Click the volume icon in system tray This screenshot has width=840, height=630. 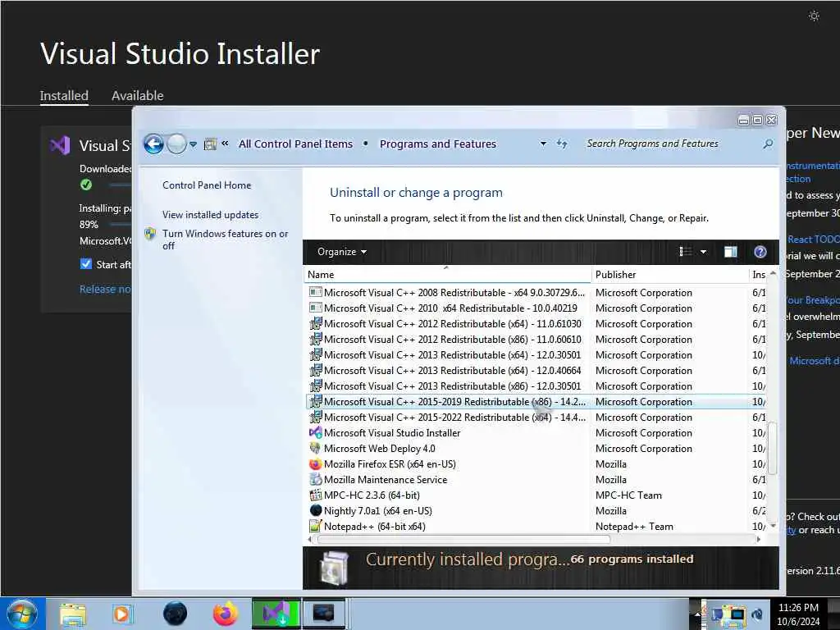(x=757, y=614)
